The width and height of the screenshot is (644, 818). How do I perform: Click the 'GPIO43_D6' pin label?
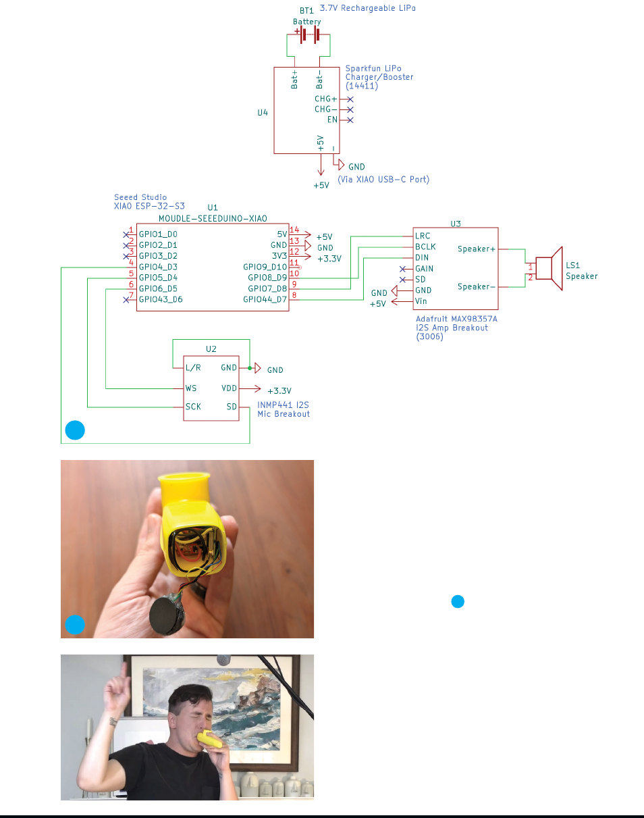161,299
